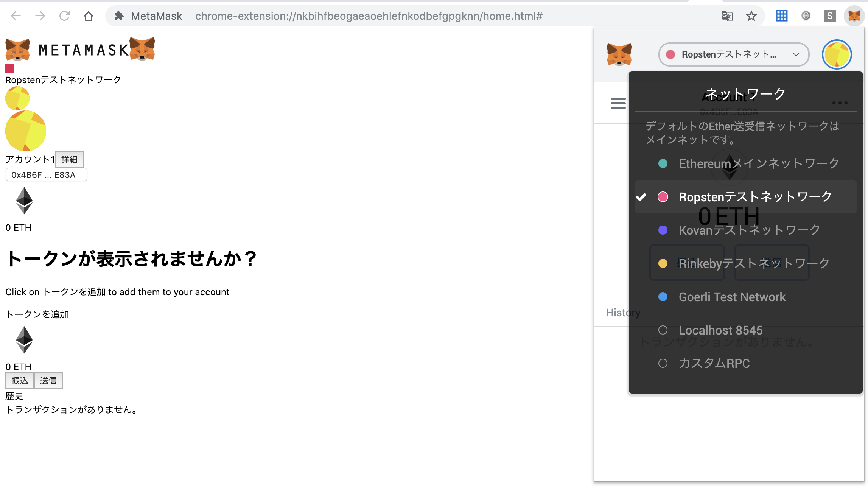Image resolution: width=868 pixels, height=498 pixels.
Task: Copy the 0x4B6F ... E83A address field
Action: [x=46, y=175]
